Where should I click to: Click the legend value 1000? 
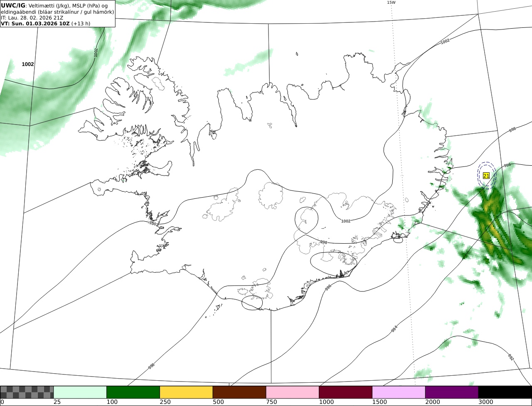pyautogui.click(x=326, y=402)
